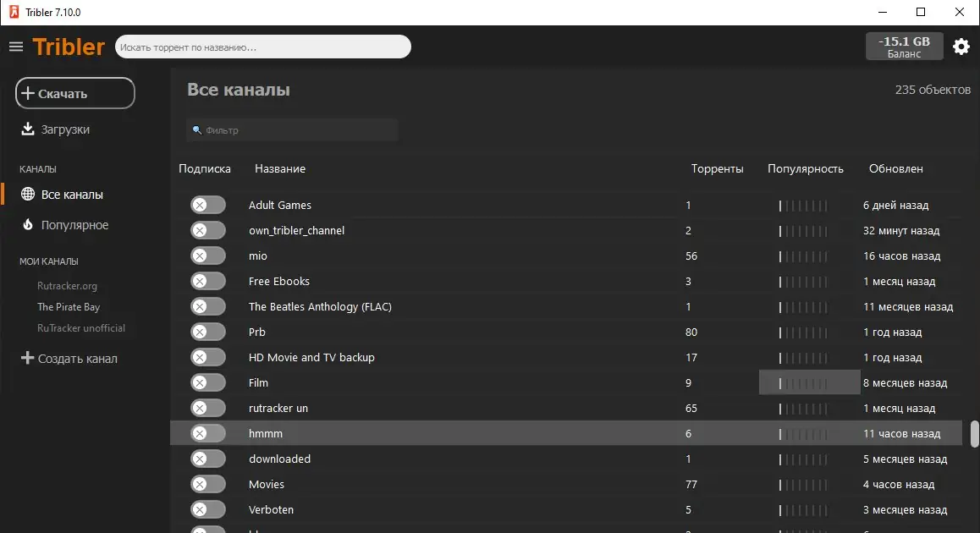This screenshot has height=533, width=980.
Task: Toggle subscription for Prb channel
Action: 208,332
